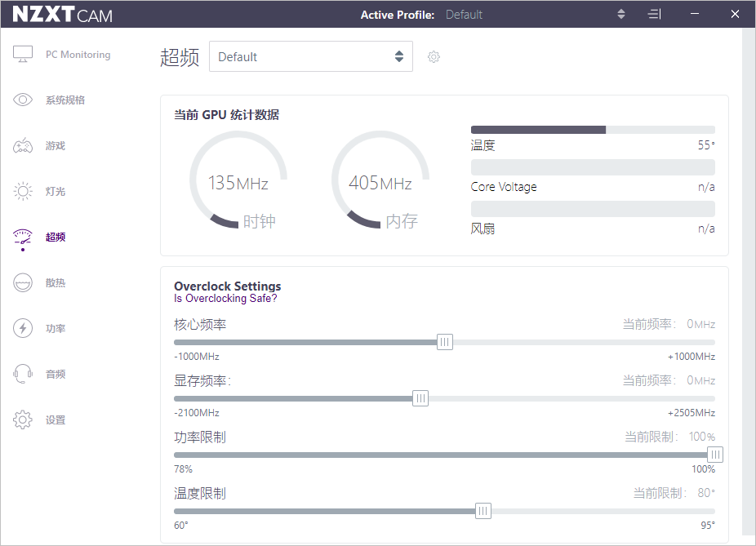Open the list menu icon in title bar
This screenshot has height=546, width=756.
point(655,15)
